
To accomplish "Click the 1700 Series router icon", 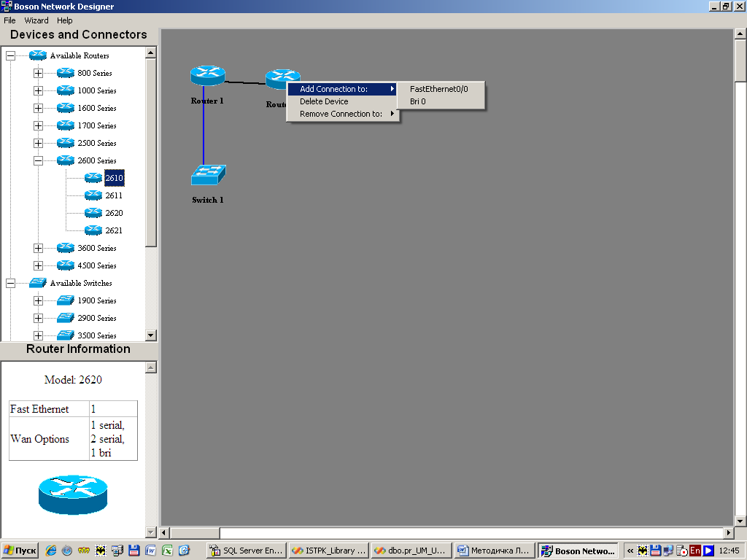I will tap(66, 125).
